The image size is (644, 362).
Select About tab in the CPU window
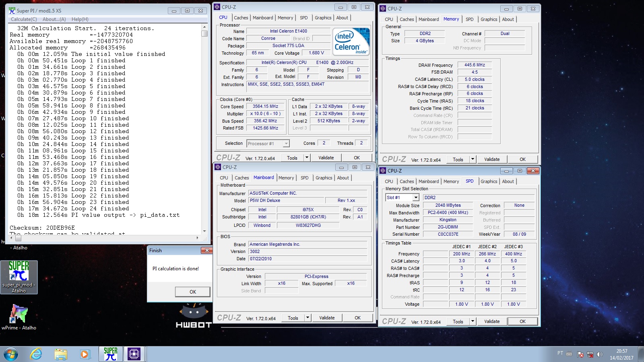342,18
